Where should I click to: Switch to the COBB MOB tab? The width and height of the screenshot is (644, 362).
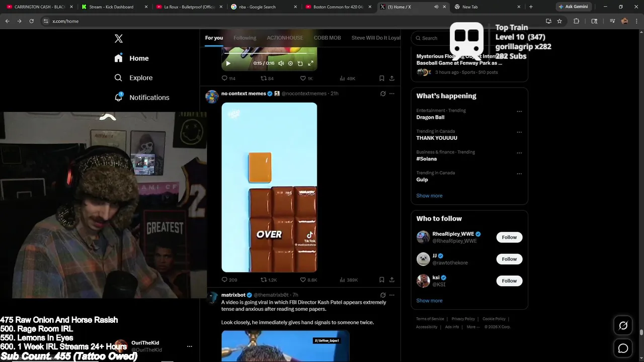[x=327, y=38]
